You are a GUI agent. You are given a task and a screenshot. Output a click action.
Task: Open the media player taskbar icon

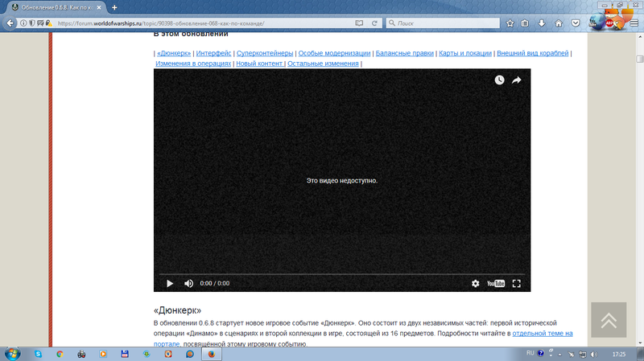tap(103, 354)
